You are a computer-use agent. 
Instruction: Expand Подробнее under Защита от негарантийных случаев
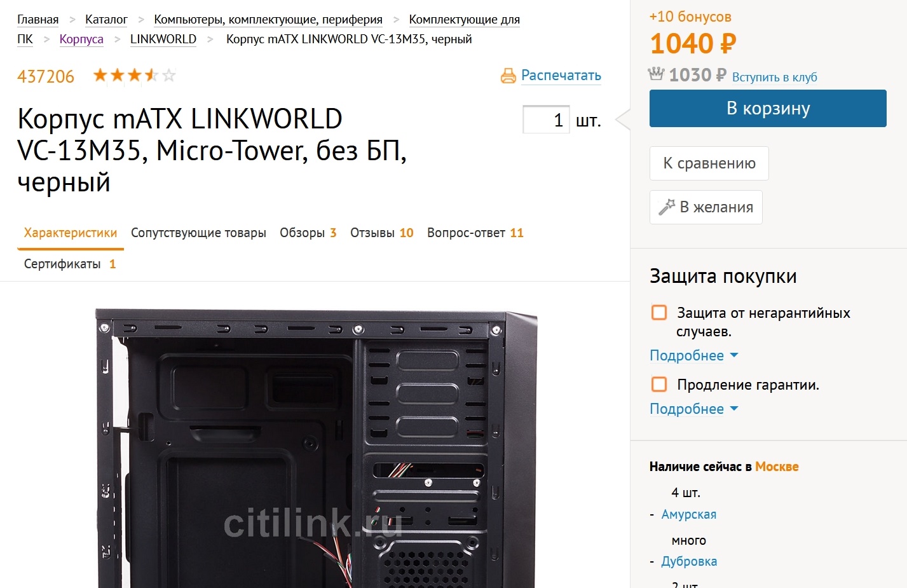[693, 355]
